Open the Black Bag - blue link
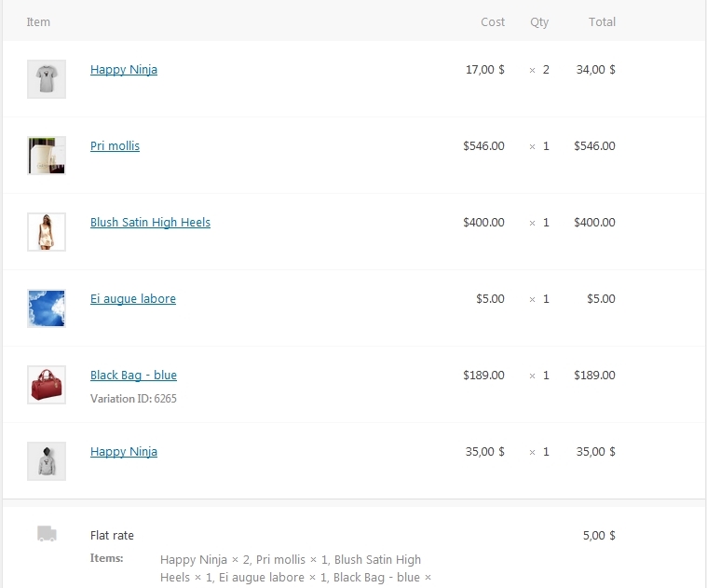This screenshot has width=707, height=588. (133, 376)
